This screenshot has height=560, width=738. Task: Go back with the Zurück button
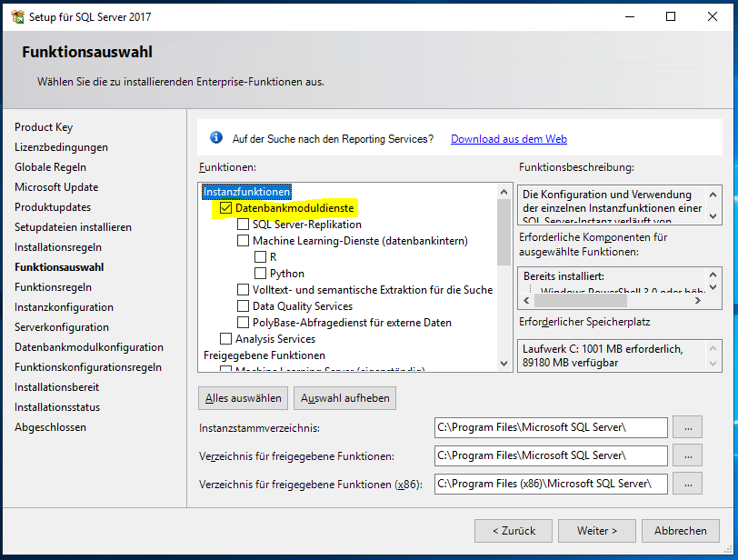coord(514,531)
